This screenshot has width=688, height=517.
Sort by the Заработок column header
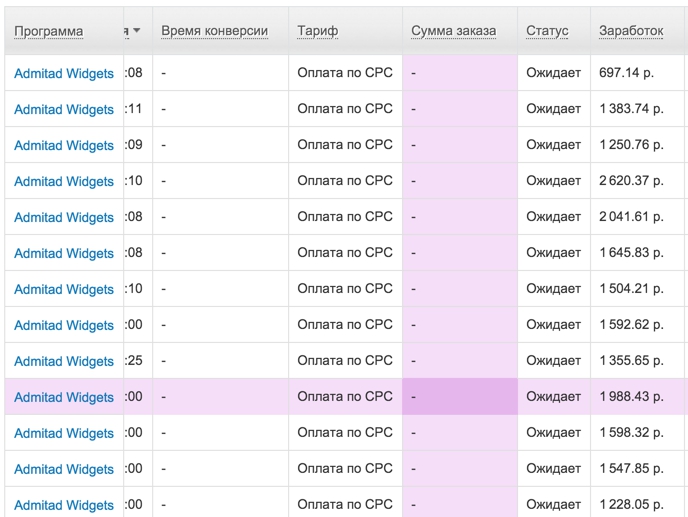pyautogui.click(x=631, y=31)
